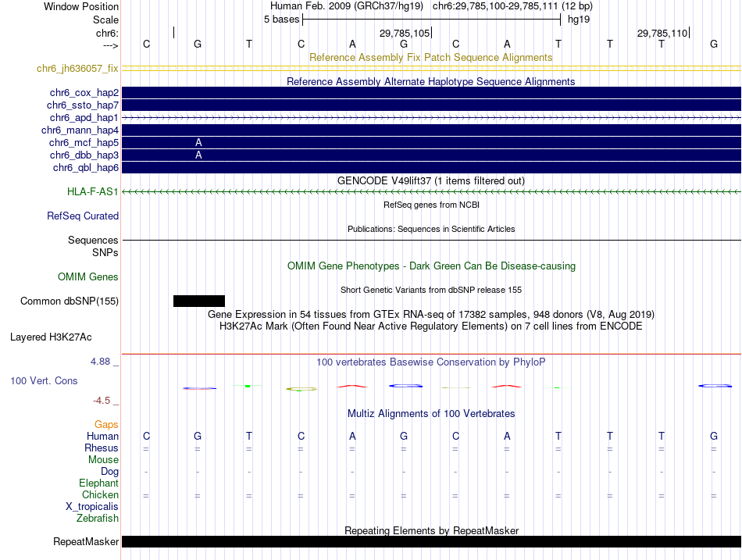Click the Reference Assembly Fix Patch Sequence Alignments title
The width and height of the screenshot is (742, 560).
430,57
